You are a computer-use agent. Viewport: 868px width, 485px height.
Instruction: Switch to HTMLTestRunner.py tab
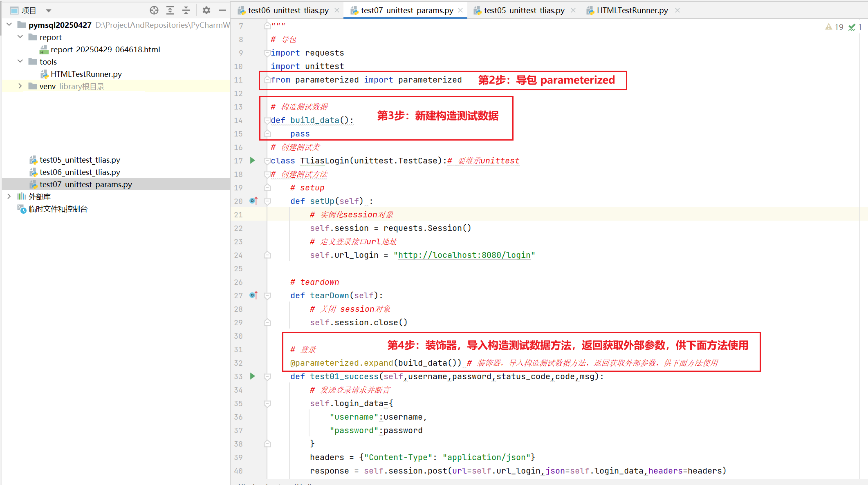(632, 11)
